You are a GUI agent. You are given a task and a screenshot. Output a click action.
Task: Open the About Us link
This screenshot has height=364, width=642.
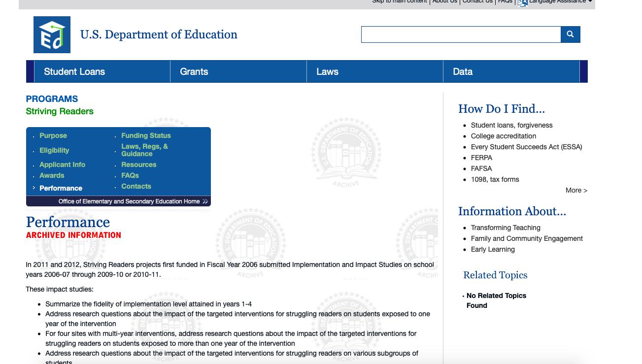pyautogui.click(x=444, y=2)
